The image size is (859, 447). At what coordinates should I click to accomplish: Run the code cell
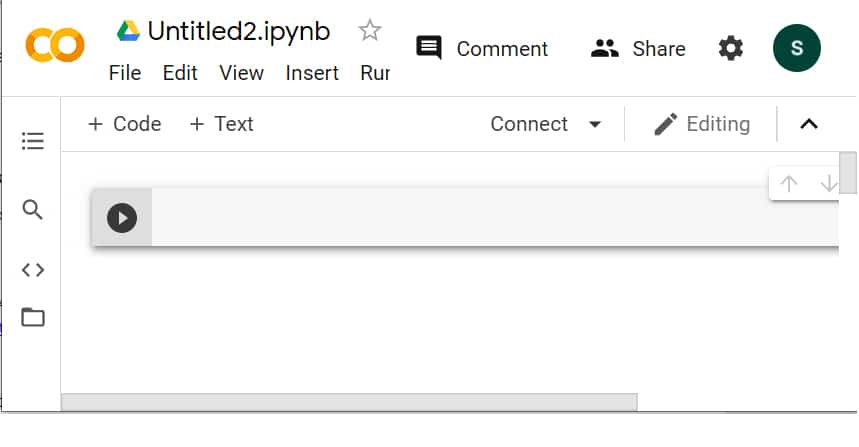click(122, 218)
